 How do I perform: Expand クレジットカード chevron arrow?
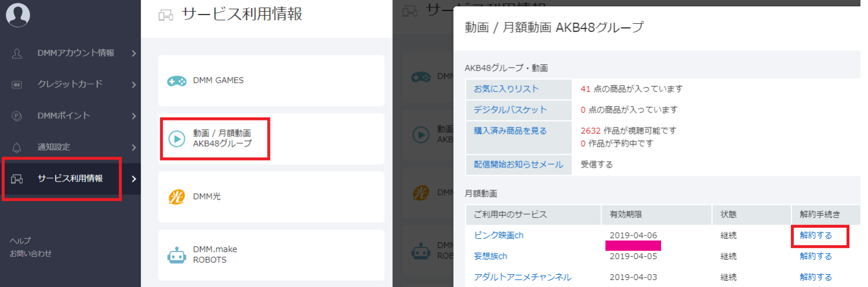134,85
